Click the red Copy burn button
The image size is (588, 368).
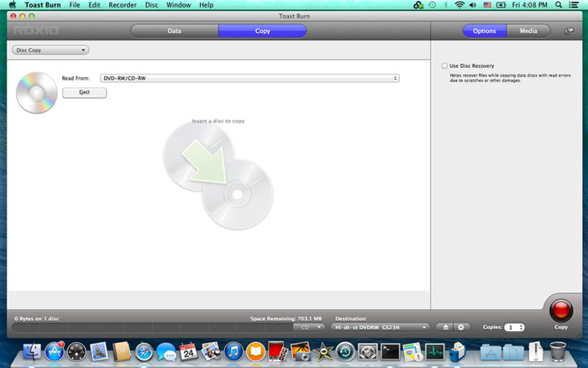pos(561,311)
